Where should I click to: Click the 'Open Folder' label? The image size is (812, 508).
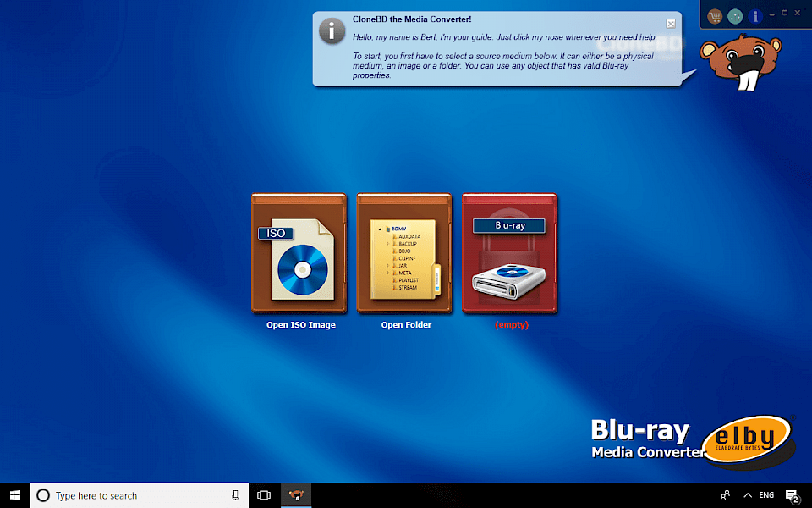point(407,325)
